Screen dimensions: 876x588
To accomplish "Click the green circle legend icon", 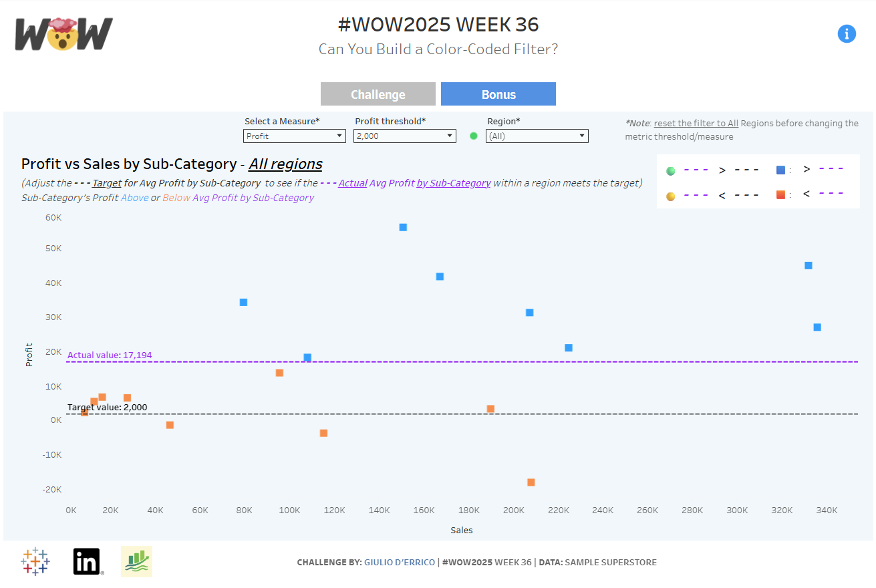I will pos(671,170).
